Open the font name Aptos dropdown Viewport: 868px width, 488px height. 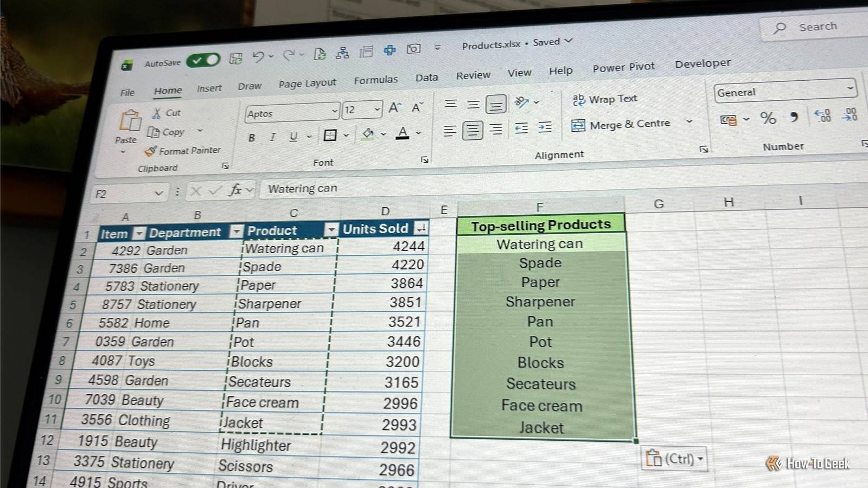334,111
